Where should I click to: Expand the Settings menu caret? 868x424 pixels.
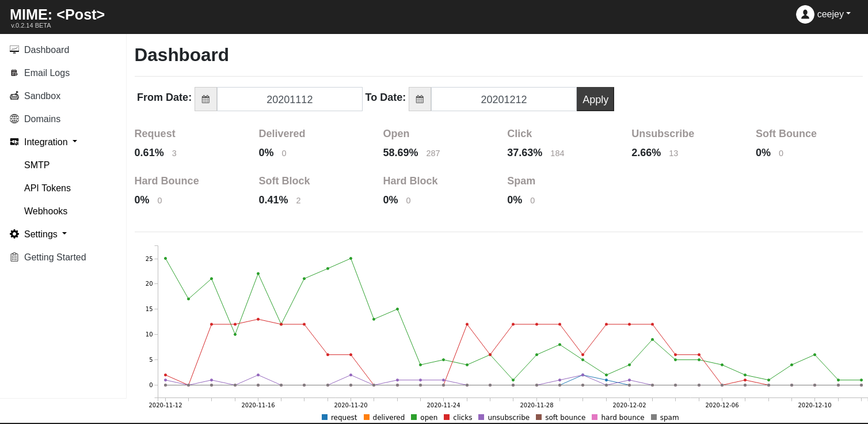click(x=64, y=233)
